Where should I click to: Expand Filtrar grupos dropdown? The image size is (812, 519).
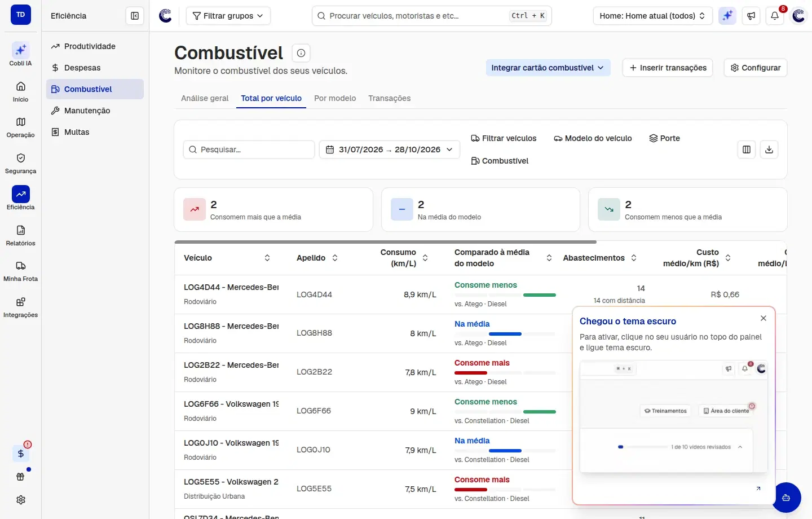[228, 16]
